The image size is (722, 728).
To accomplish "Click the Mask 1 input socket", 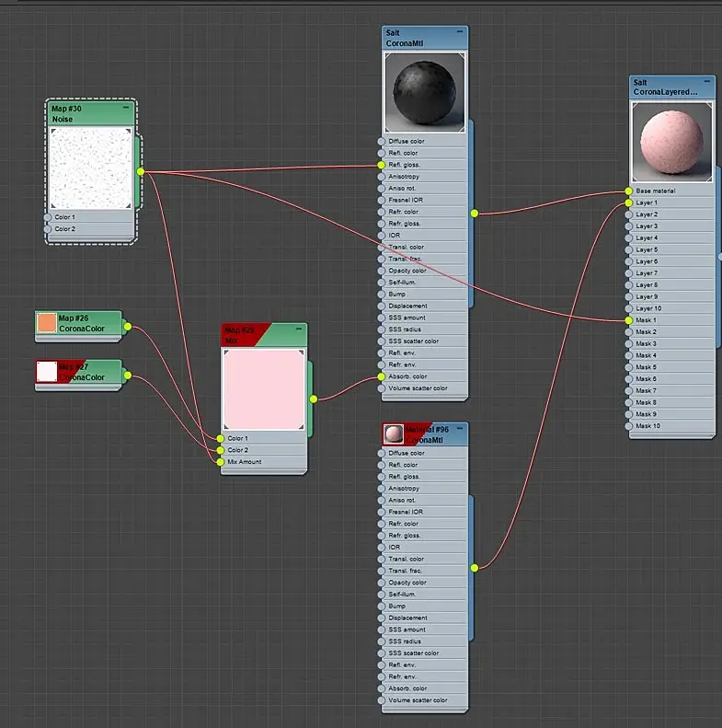I will [x=628, y=320].
